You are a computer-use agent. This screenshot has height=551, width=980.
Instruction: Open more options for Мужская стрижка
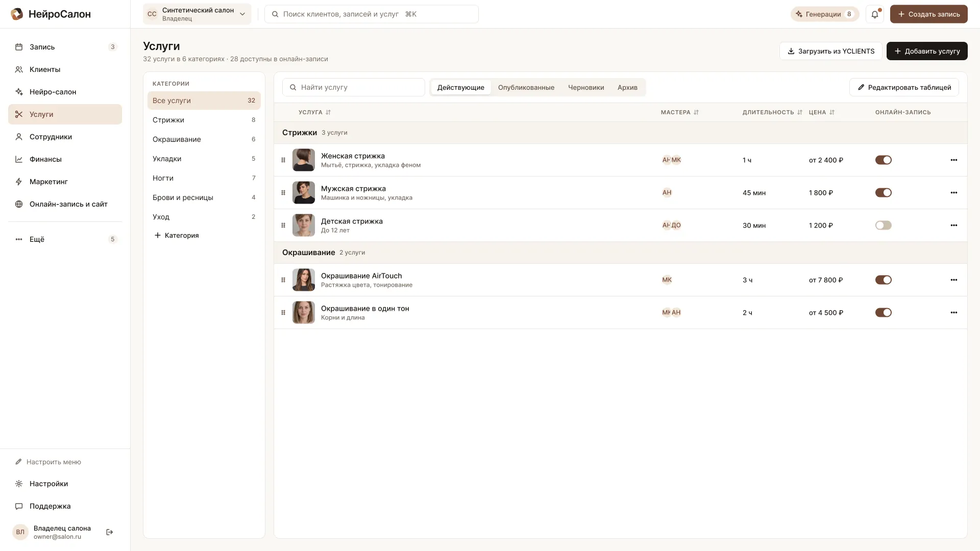pyautogui.click(x=953, y=193)
